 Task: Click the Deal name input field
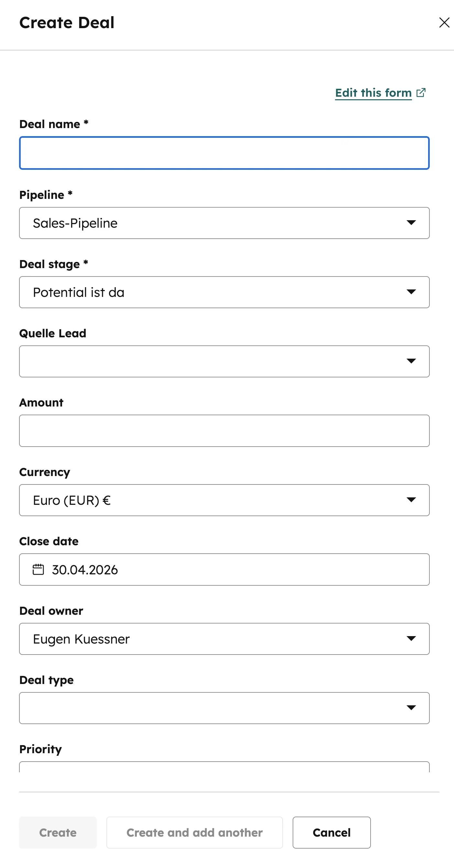coord(224,153)
